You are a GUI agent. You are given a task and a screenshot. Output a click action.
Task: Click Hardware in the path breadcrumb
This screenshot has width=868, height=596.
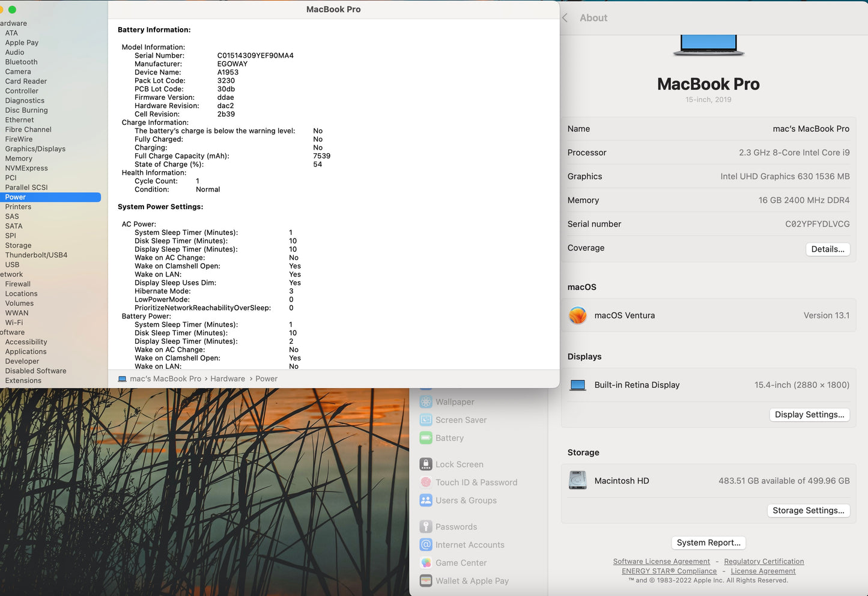pyautogui.click(x=228, y=379)
